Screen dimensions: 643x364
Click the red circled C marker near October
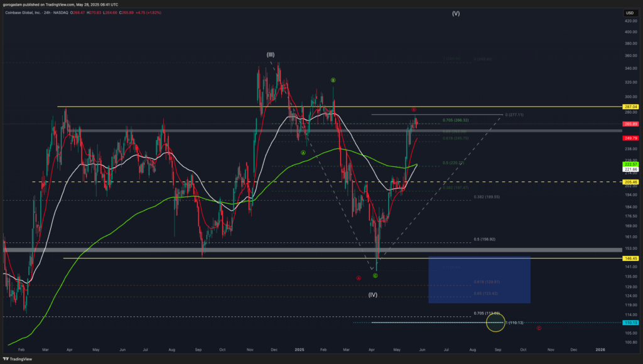click(539, 328)
